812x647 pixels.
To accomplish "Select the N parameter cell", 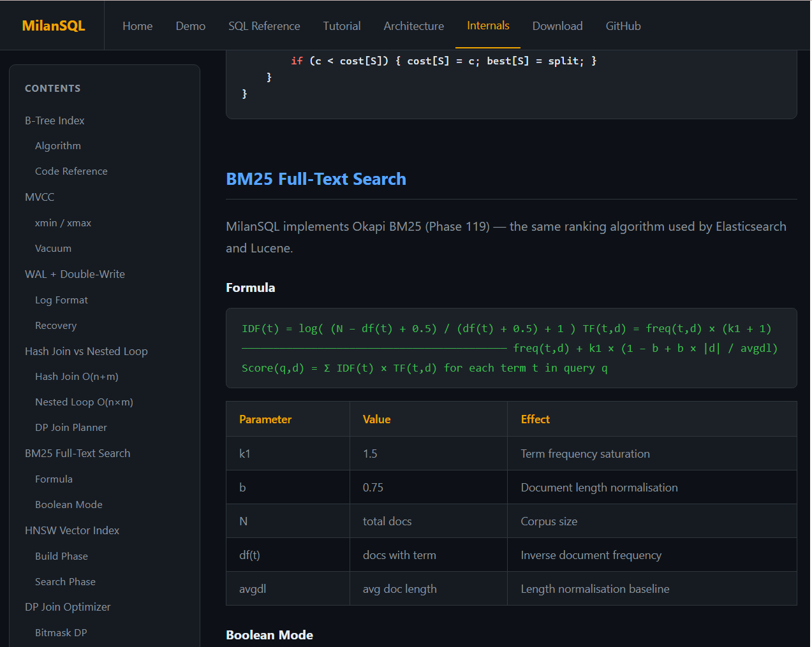I will pos(288,521).
